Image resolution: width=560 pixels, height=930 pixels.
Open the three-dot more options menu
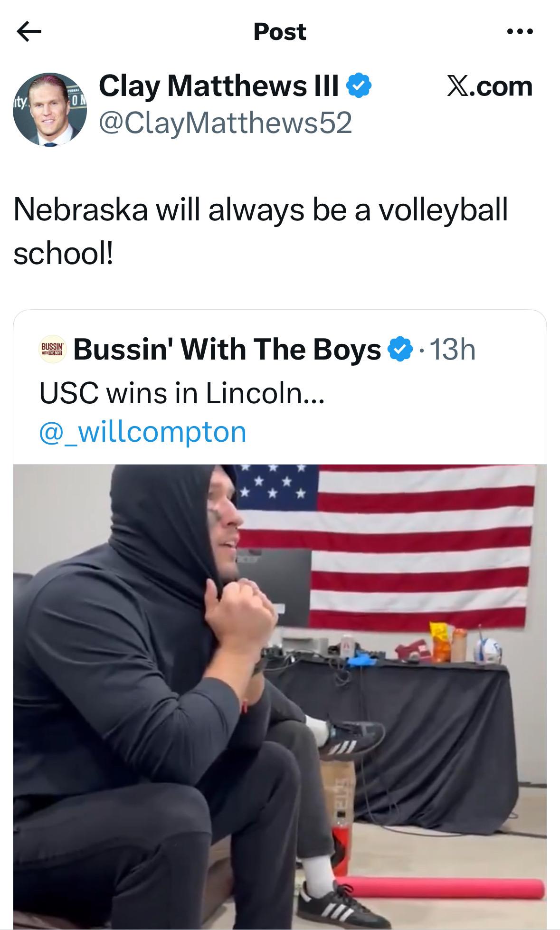point(520,32)
